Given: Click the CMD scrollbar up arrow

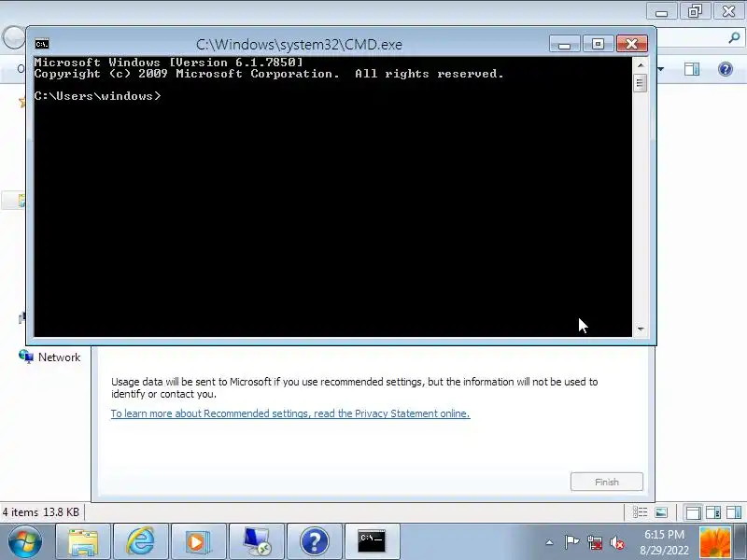Looking at the screenshot, I should tap(641, 64).
